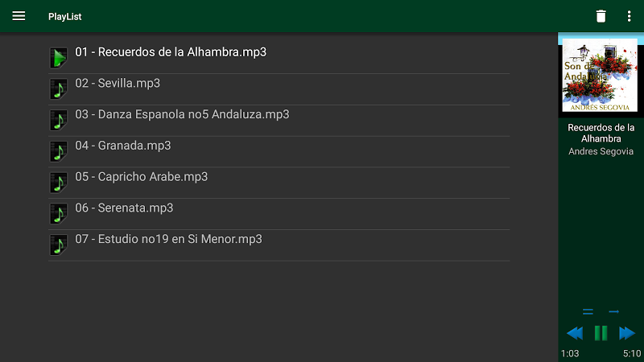
Task: Pause playback with the green pause button
Action: coord(601,333)
